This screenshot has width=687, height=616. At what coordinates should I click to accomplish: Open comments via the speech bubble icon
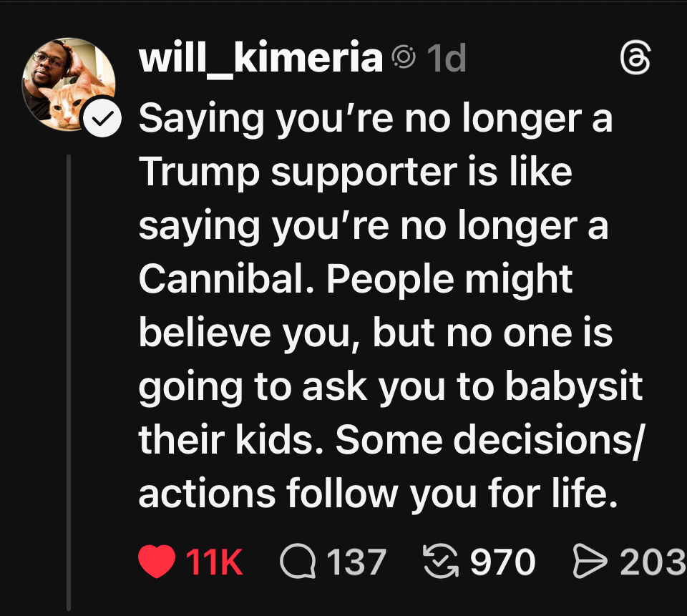click(x=297, y=562)
